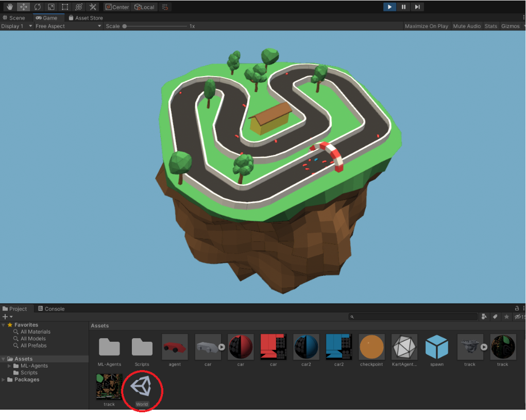Screen dimensions: 526x420
Task: Adjust the Scale slider handle
Action: coord(125,26)
